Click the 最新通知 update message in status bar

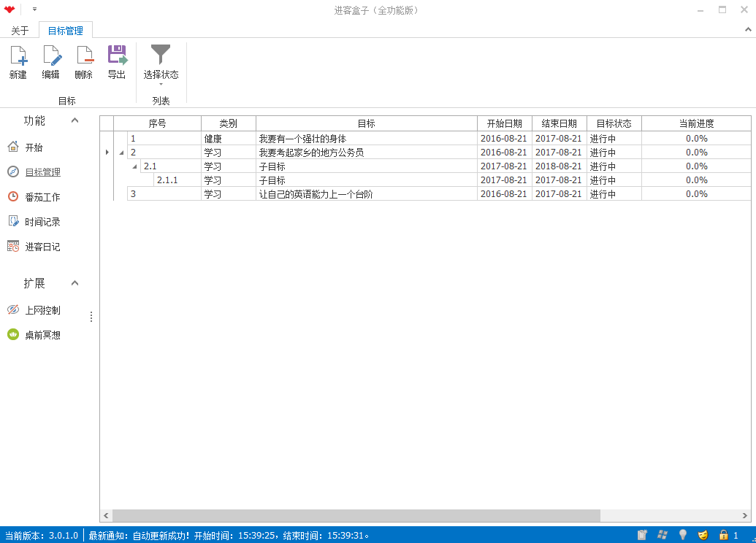[229, 536]
